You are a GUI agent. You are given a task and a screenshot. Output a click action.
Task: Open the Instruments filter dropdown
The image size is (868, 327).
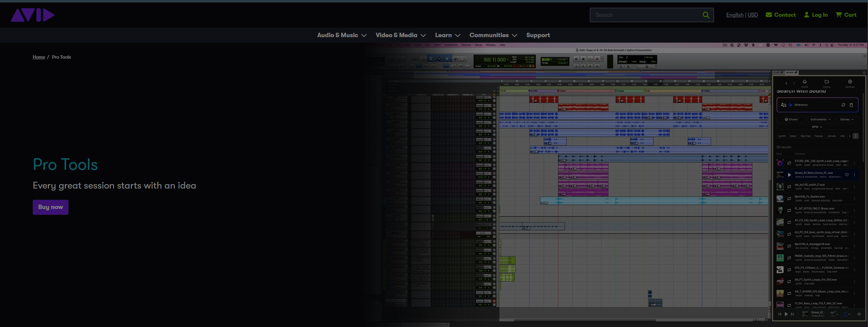[x=820, y=119]
